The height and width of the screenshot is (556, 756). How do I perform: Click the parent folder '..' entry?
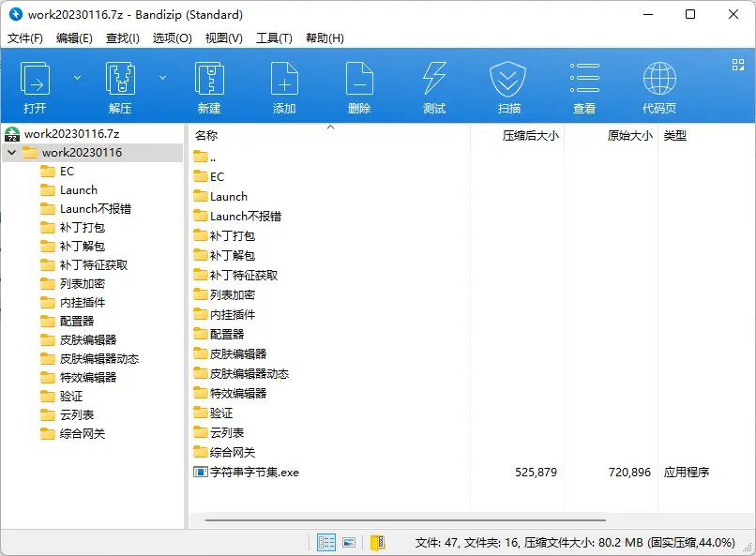point(204,158)
